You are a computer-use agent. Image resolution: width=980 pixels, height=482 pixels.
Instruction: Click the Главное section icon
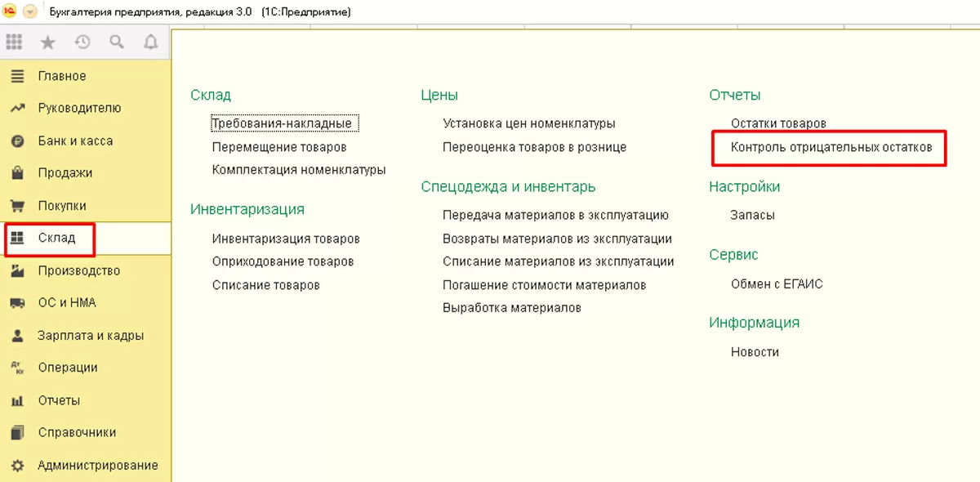pos(17,76)
